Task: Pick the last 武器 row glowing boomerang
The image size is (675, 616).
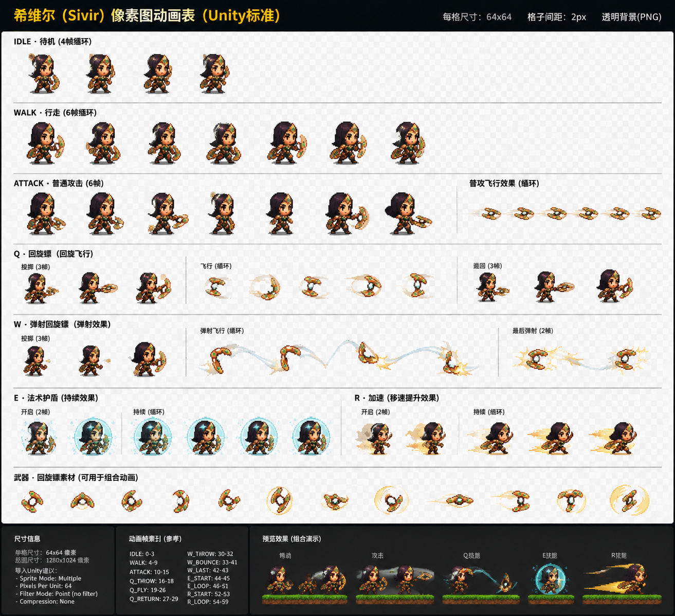Action: 629,500
